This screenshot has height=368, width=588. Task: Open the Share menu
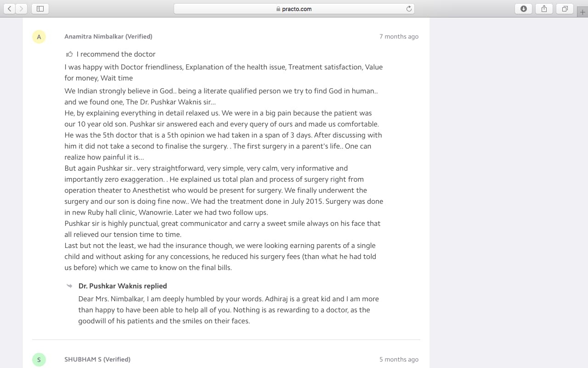pos(544,8)
